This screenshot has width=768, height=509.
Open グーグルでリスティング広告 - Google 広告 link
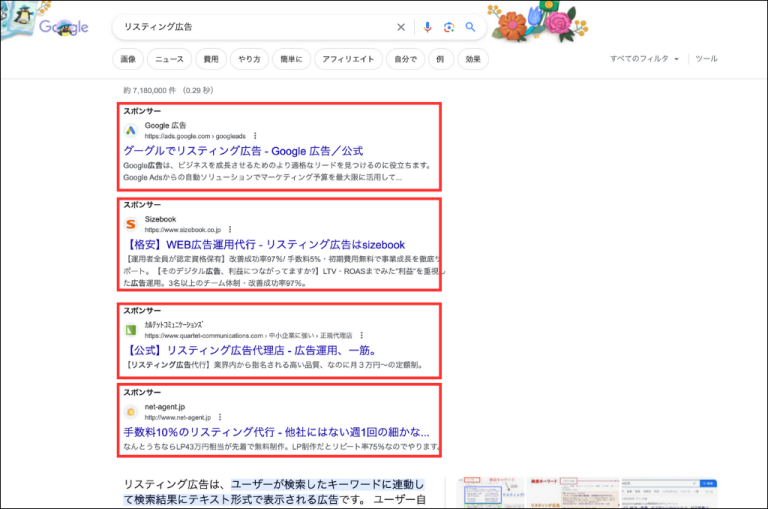tap(243, 151)
